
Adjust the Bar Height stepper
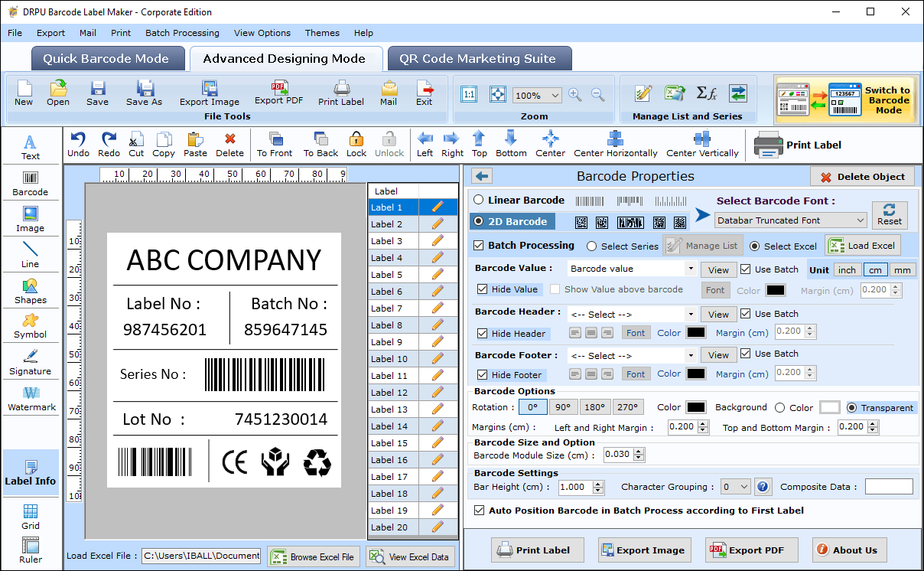[x=598, y=487]
